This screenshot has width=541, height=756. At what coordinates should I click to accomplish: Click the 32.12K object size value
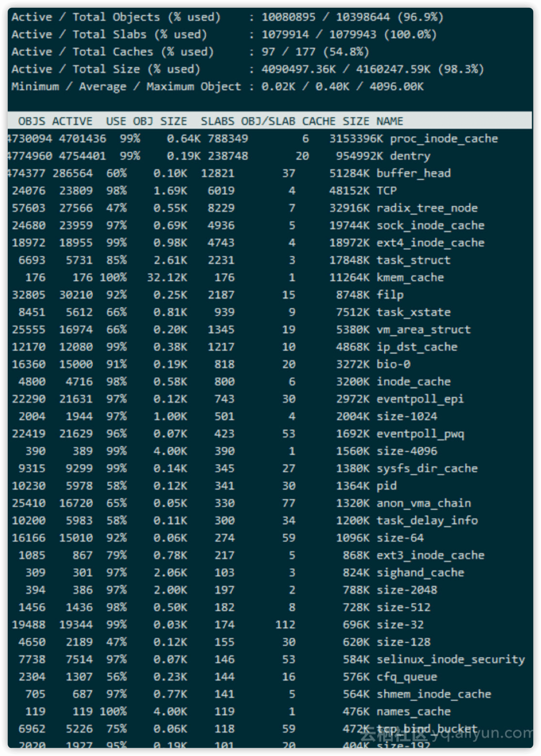tap(167, 278)
